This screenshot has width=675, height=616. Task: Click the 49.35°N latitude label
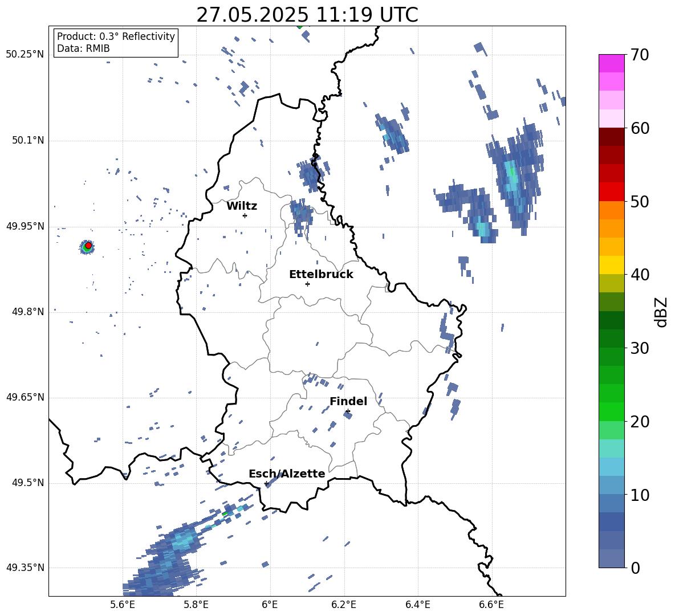(25, 568)
